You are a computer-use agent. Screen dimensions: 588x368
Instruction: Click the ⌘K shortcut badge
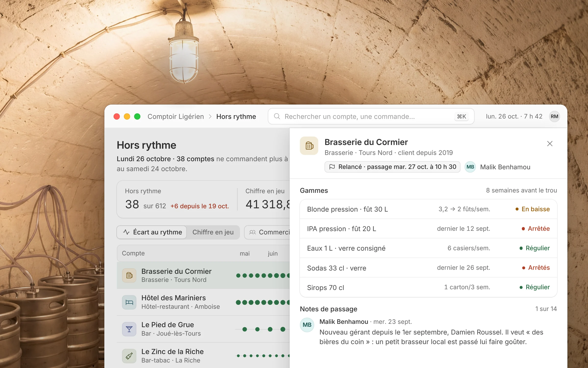[x=462, y=116]
